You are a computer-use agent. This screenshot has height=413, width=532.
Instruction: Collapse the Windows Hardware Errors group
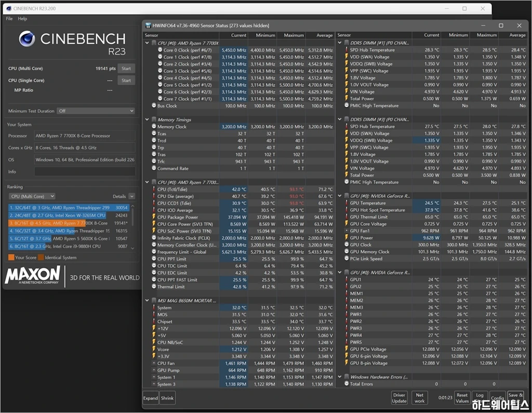coord(340,377)
